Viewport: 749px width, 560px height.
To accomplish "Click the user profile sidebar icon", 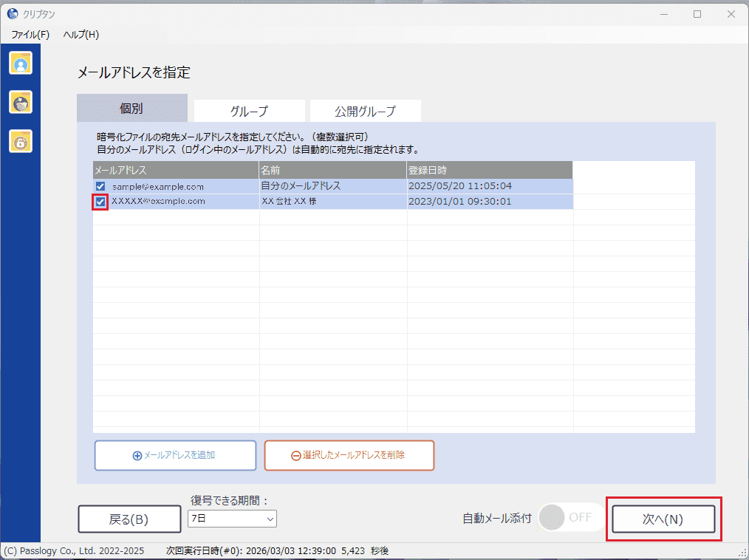I will click(21, 64).
